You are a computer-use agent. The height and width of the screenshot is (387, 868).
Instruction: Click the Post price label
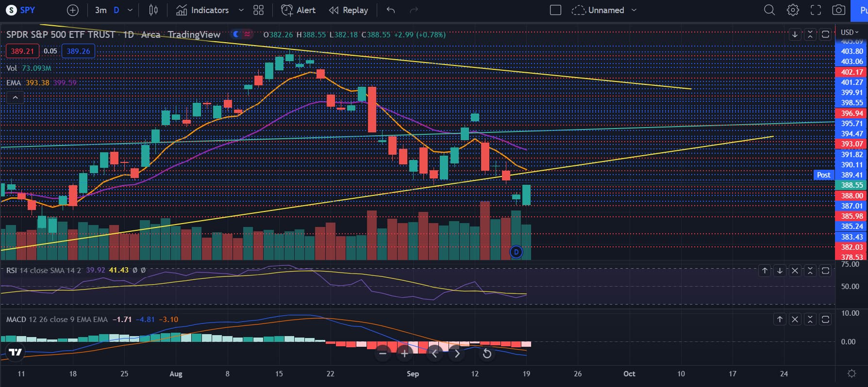coord(824,175)
